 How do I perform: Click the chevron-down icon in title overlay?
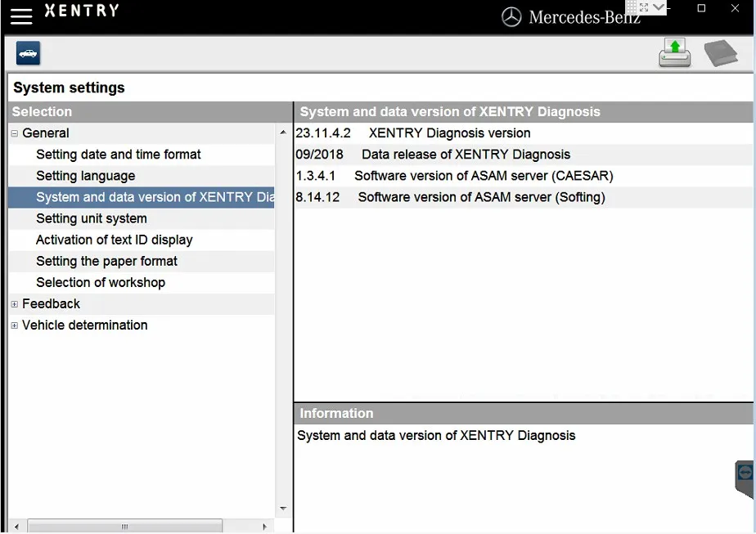pos(658,7)
